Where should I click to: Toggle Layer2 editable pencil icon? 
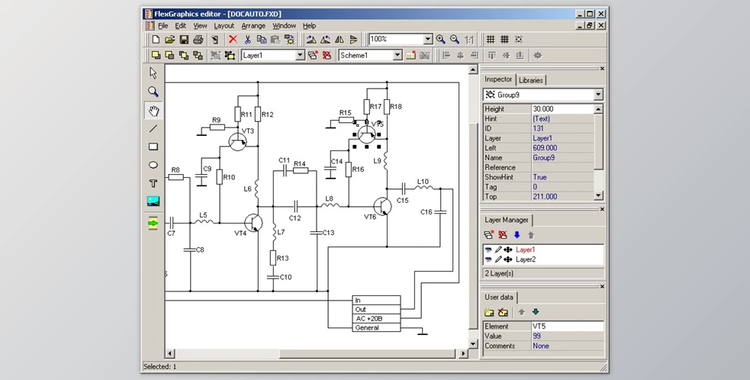498,259
